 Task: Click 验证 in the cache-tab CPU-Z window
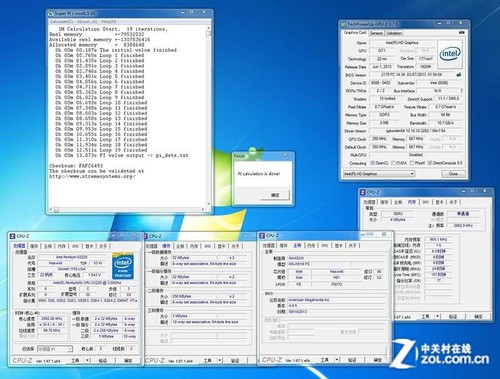coord(235,360)
